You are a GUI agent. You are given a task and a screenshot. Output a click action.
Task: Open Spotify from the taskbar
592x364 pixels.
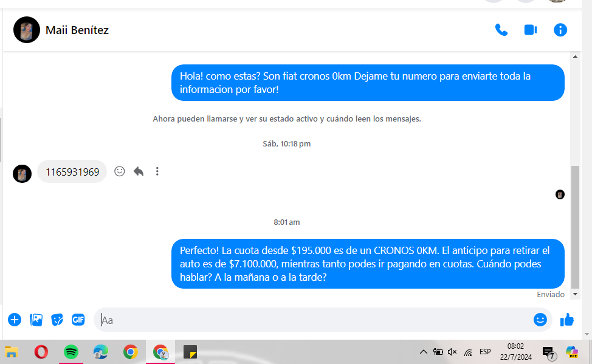click(x=71, y=352)
